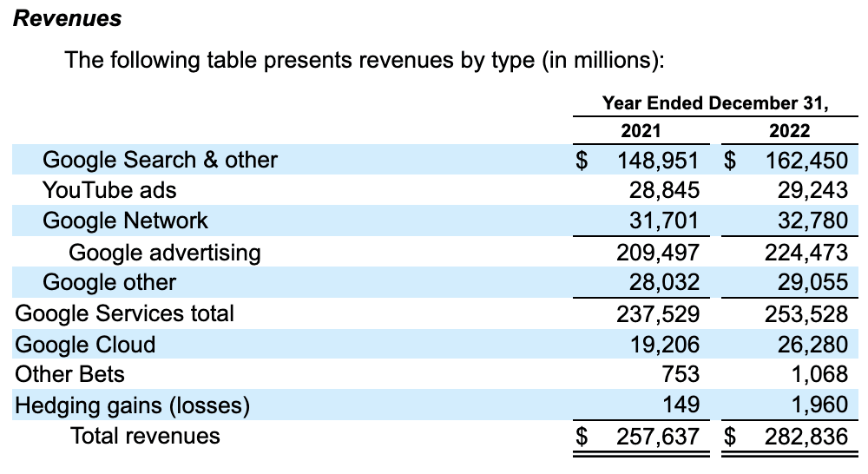Click the value 28,032
Image resolution: width=868 pixels, height=474 pixels.
click(x=664, y=282)
